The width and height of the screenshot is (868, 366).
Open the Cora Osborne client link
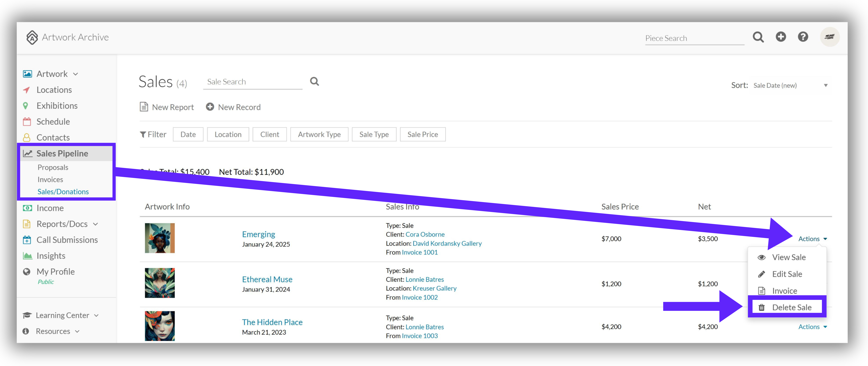[x=425, y=234]
